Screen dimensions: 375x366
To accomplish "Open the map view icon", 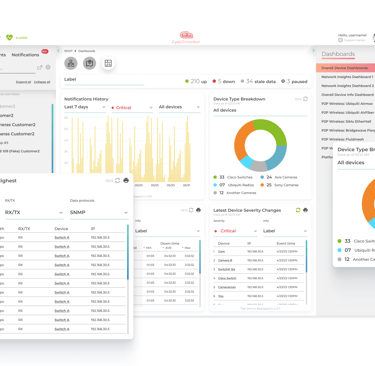I will (89, 63).
